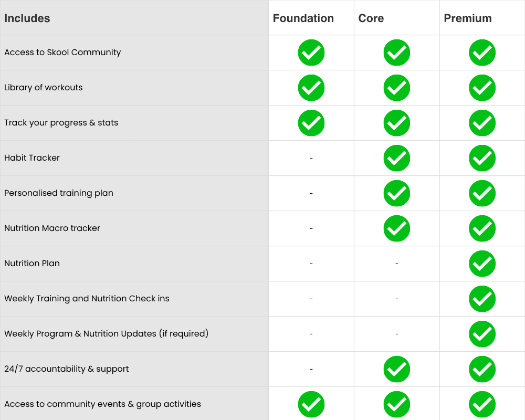Select the Core column header

point(371,18)
